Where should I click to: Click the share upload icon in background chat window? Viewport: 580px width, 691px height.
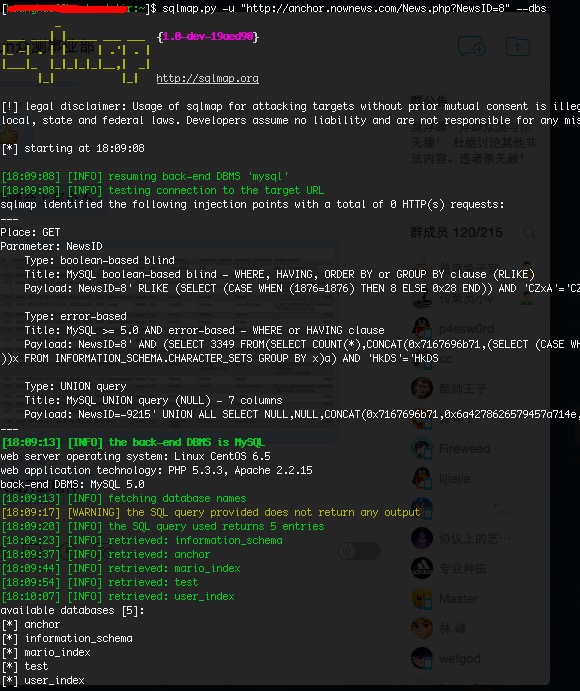pyautogui.click(x=517, y=46)
